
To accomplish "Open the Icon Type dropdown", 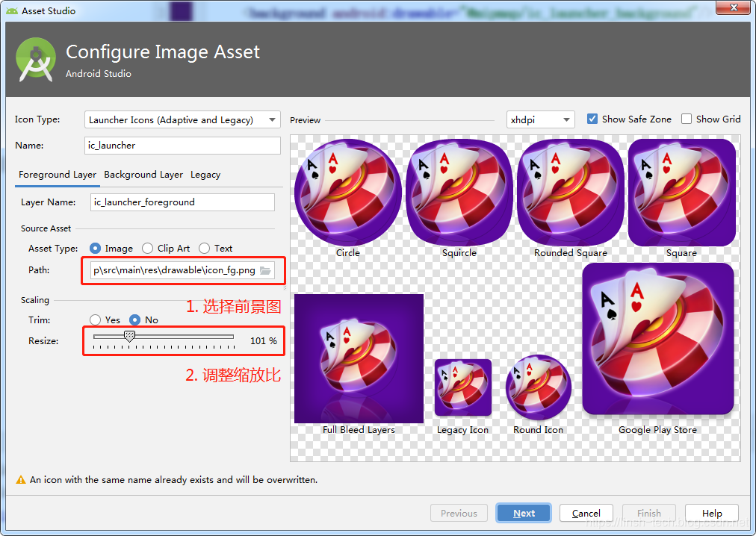I will click(182, 120).
